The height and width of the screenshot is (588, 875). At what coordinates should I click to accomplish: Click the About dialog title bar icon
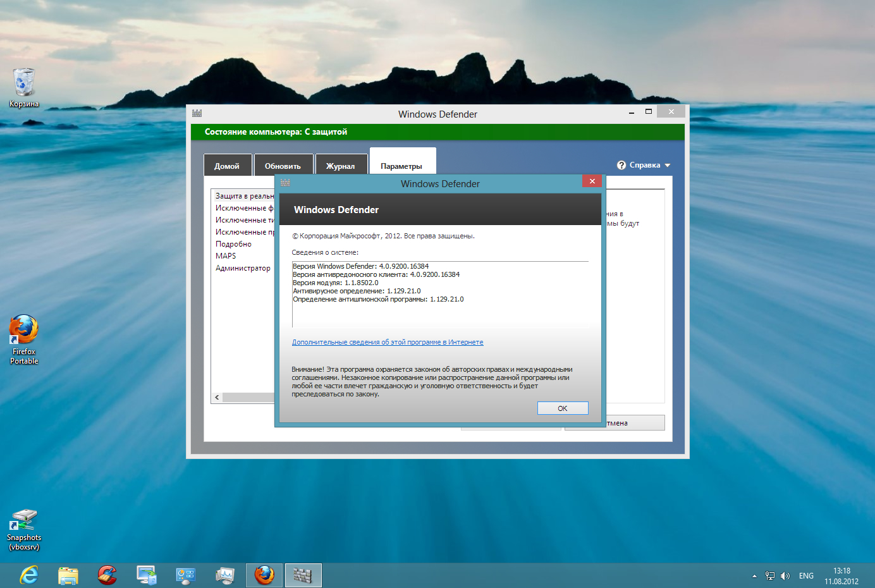tap(285, 183)
